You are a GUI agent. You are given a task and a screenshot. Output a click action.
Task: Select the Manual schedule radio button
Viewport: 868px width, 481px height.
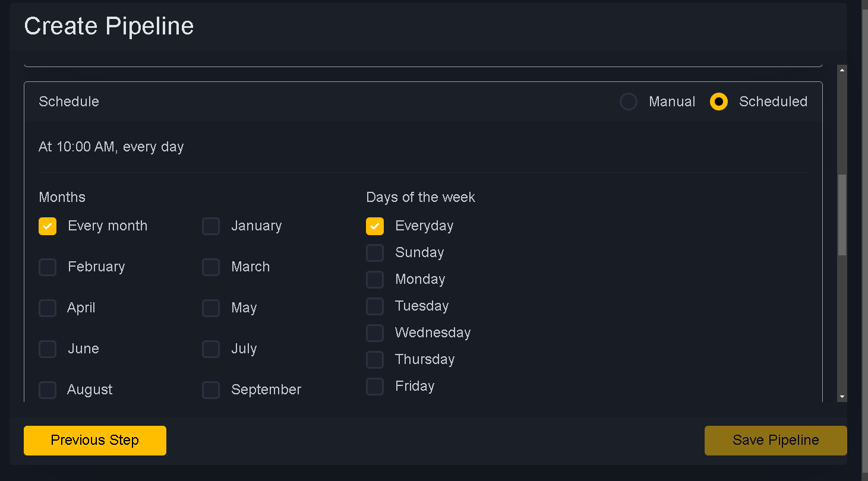629,102
